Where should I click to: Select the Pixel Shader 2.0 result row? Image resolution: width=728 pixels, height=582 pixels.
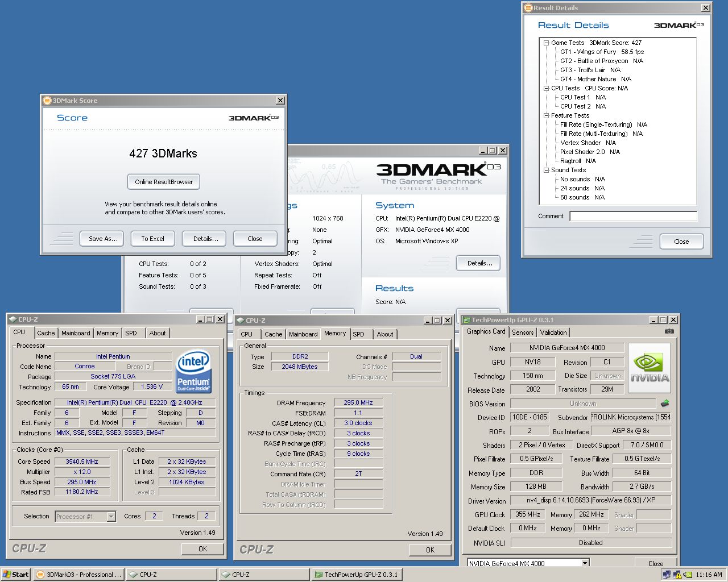click(590, 152)
